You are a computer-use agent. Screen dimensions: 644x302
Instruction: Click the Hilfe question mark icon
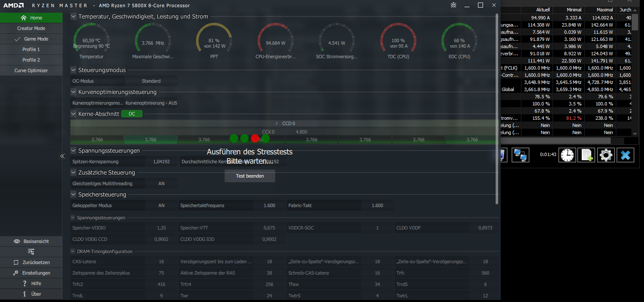[x=25, y=283]
